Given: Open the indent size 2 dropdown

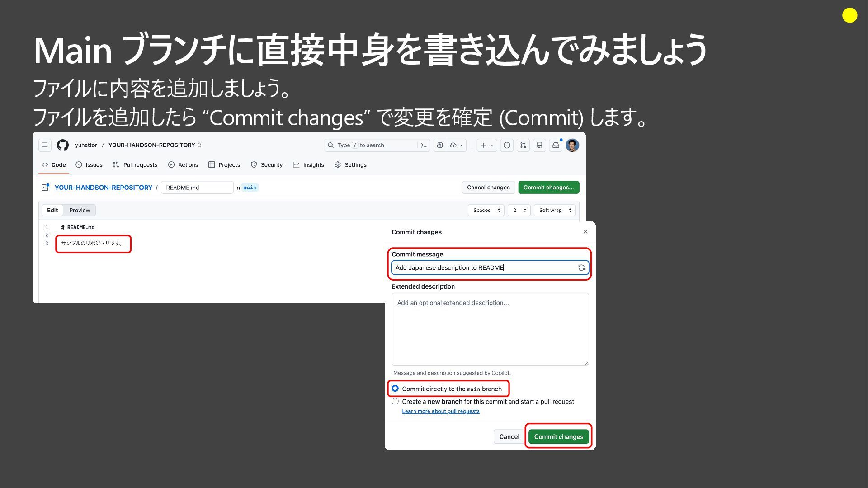Looking at the screenshot, I should pyautogui.click(x=519, y=210).
